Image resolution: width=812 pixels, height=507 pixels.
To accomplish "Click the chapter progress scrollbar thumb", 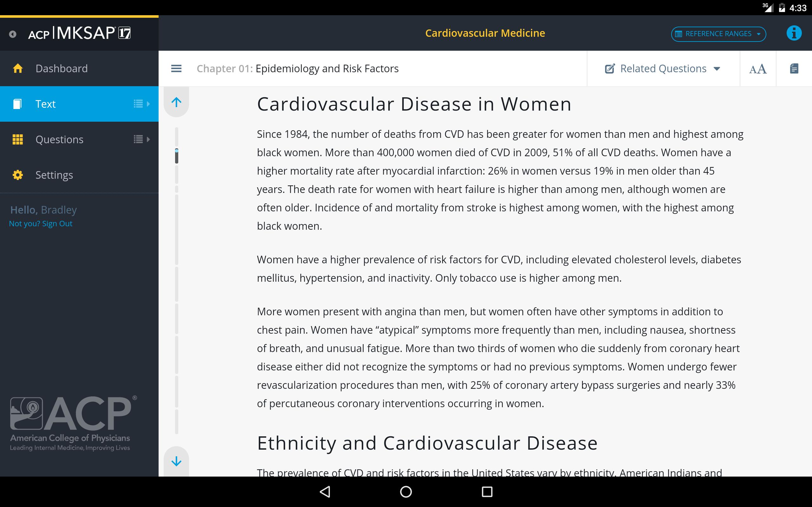I will [176, 156].
